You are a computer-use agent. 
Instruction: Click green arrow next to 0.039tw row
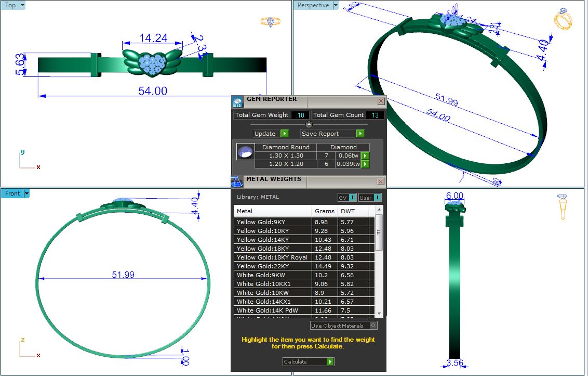pyautogui.click(x=365, y=164)
